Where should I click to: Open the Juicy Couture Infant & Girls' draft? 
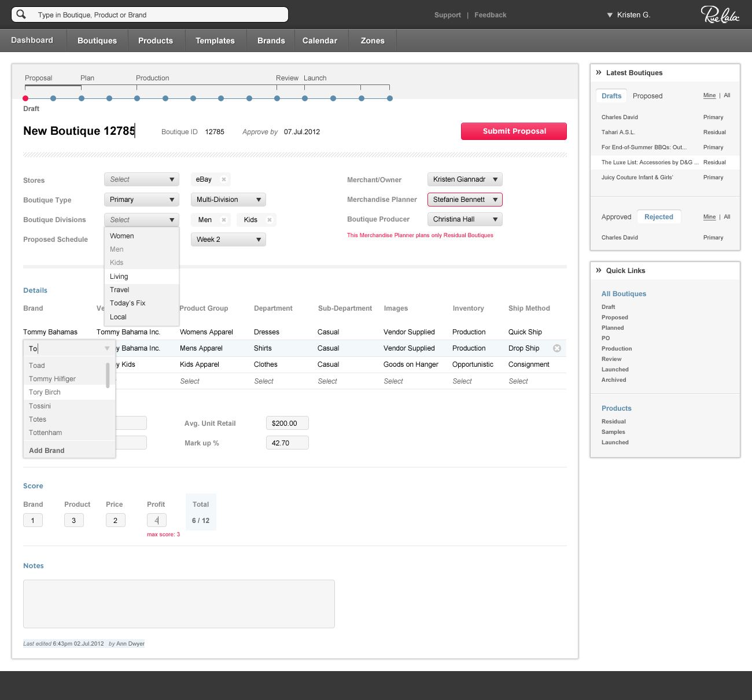(637, 178)
